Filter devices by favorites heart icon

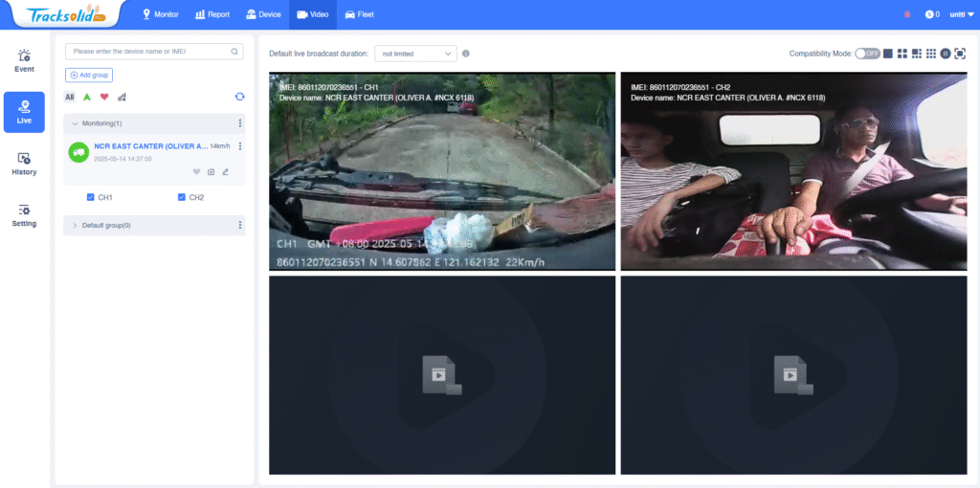click(x=104, y=97)
